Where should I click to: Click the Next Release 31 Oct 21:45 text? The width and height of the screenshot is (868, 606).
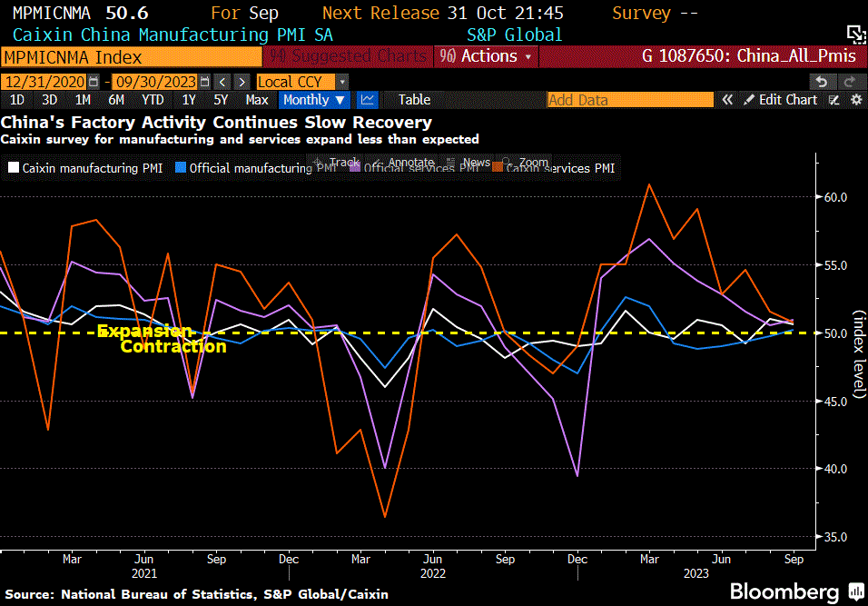tap(443, 13)
